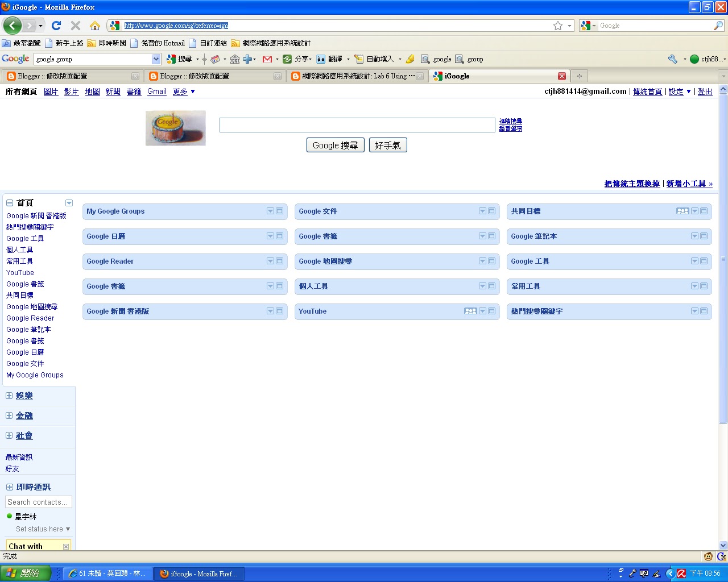Image resolution: width=728 pixels, height=582 pixels.
Task: Click the AutoFill toolbar button
Action: click(374, 59)
